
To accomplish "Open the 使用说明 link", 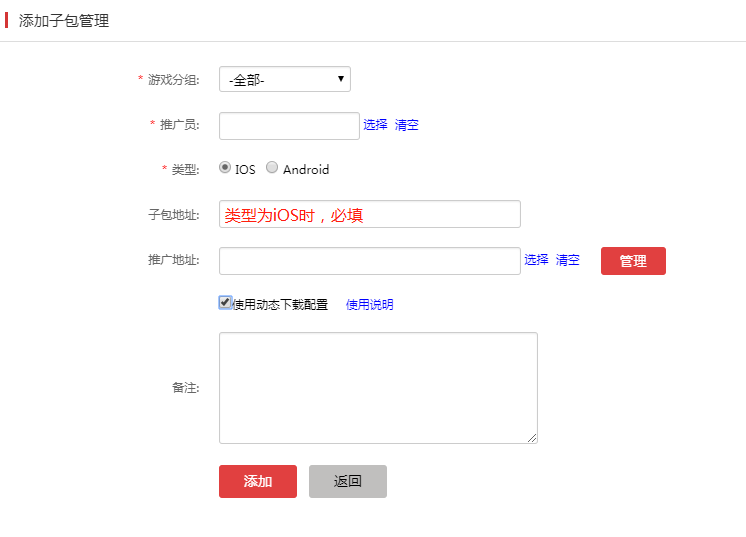I will click(x=370, y=304).
